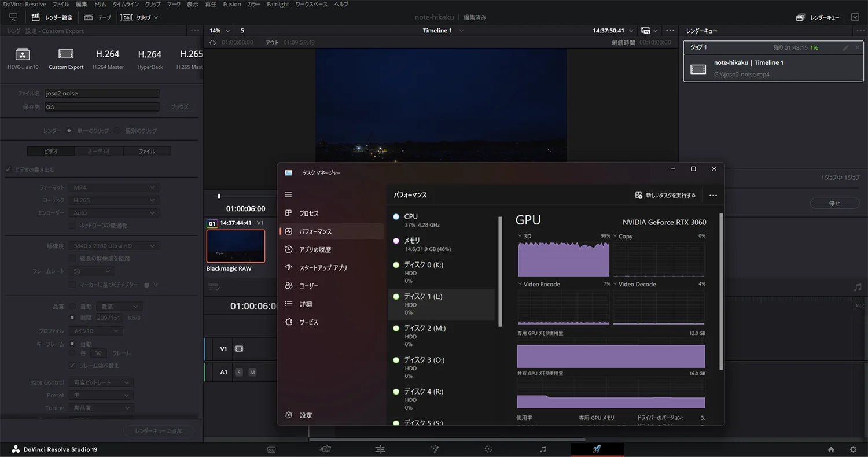Open the Codec H.265 dropdown
Screen dimensions: 868x457
point(113,200)
